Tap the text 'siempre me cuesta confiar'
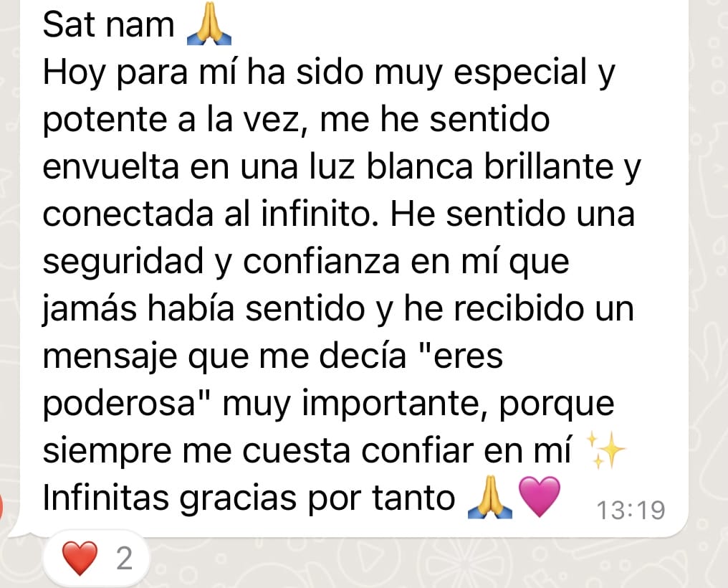 [x=258, y=450]
